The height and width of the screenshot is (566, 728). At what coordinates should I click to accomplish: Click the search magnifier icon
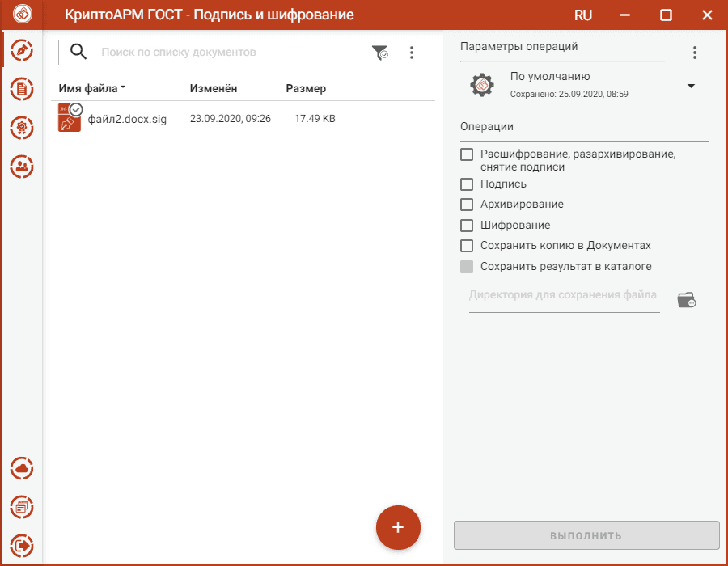[78, 52]
